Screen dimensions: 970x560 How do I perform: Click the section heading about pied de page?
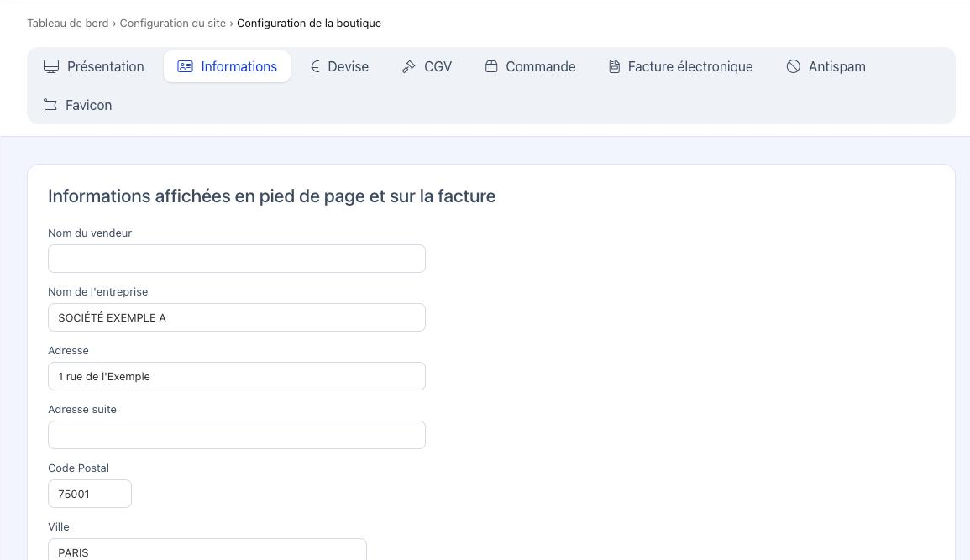271,196
